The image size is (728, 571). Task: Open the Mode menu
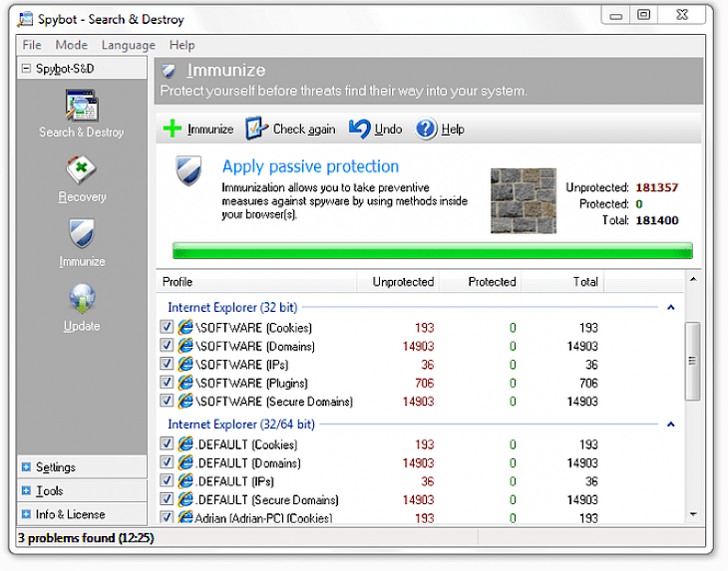(72, 45)
